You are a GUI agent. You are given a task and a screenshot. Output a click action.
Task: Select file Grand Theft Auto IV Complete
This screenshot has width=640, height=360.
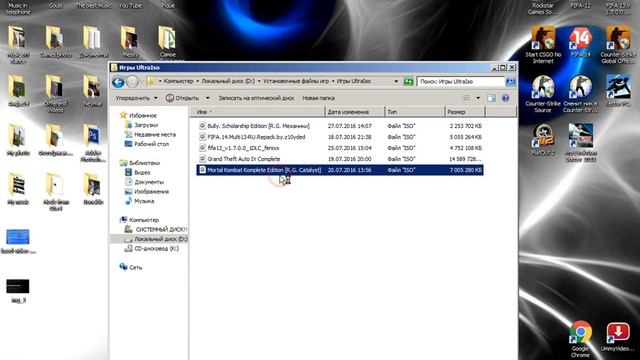tap(244, 159)
